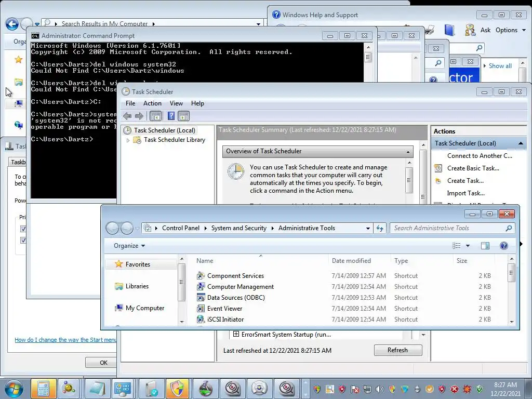Click volume speaker icon in system tray

coord(379,389)
